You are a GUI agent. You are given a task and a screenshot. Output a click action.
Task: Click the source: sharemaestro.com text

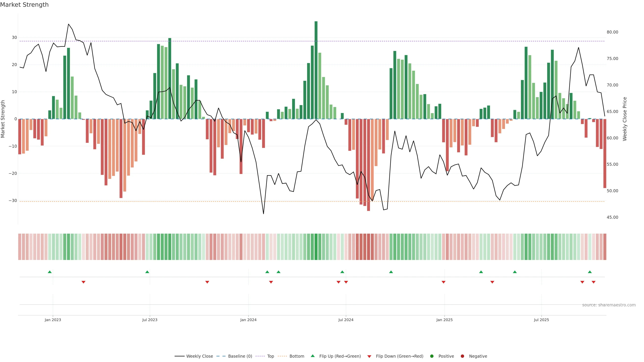609,305
